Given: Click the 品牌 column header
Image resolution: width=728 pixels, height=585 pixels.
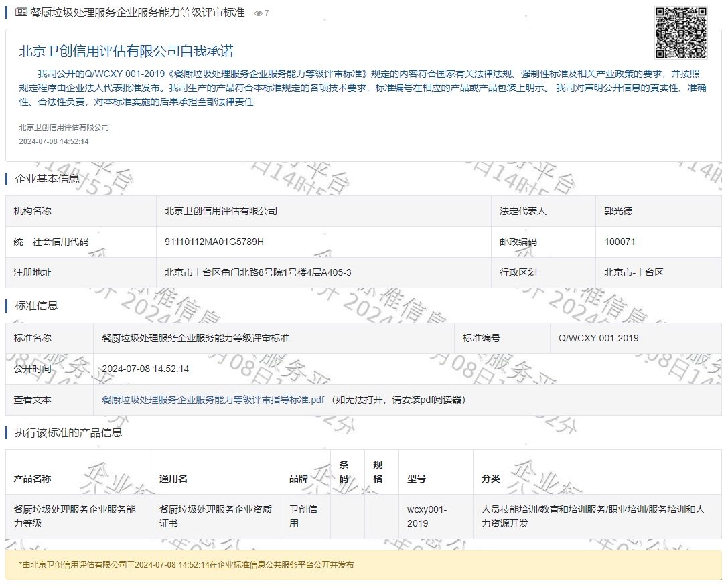Looking at the screenshot, I should [x=305, y=472].
